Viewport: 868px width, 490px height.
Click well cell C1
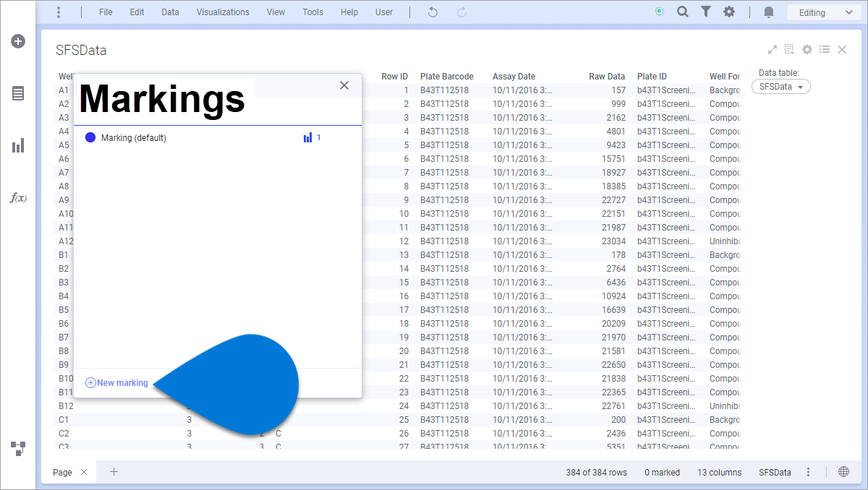[x=64, y=420]
